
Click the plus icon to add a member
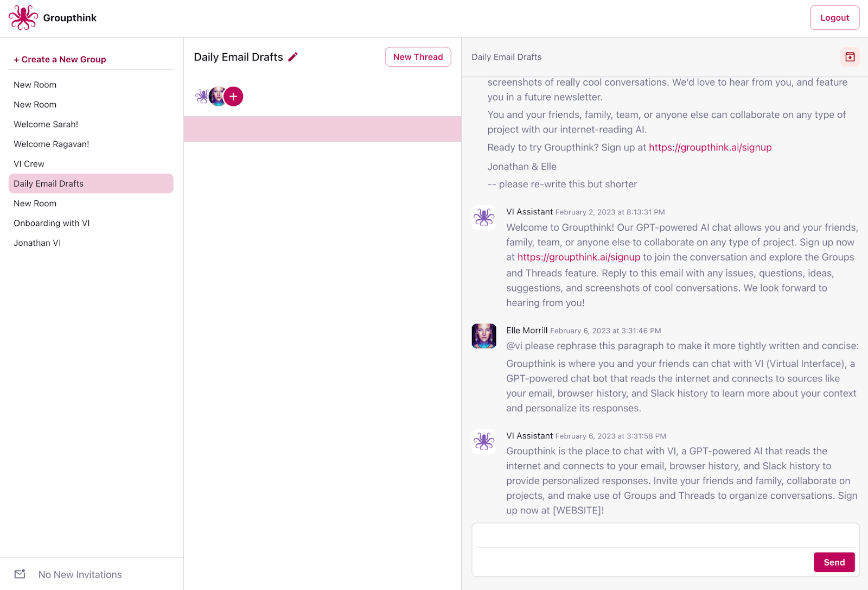coord(233,97)
